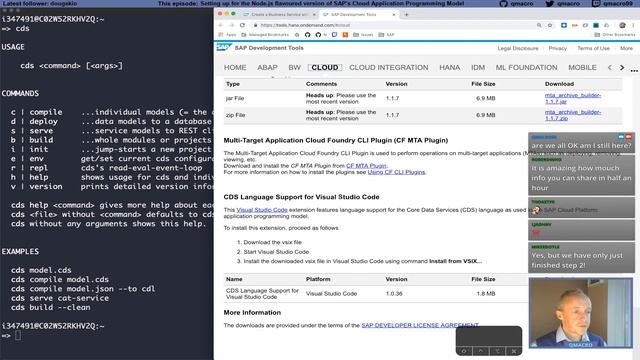
Task: Click the QMACRO webcam thumbnail
Action: click(580, 313)
